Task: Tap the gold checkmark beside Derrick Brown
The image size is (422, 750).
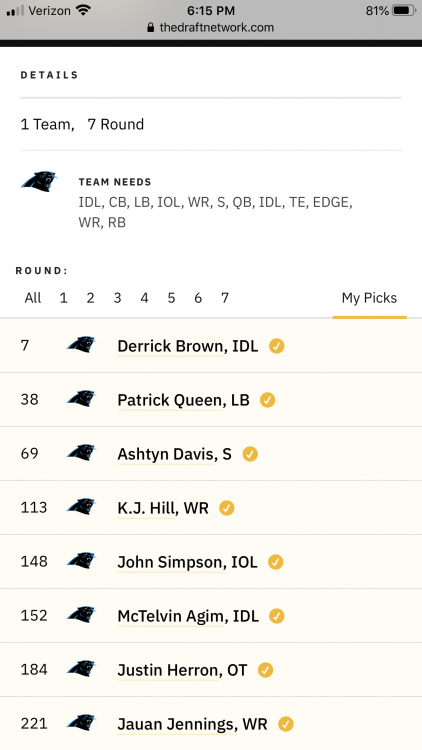Action: [x=277, y=346]
